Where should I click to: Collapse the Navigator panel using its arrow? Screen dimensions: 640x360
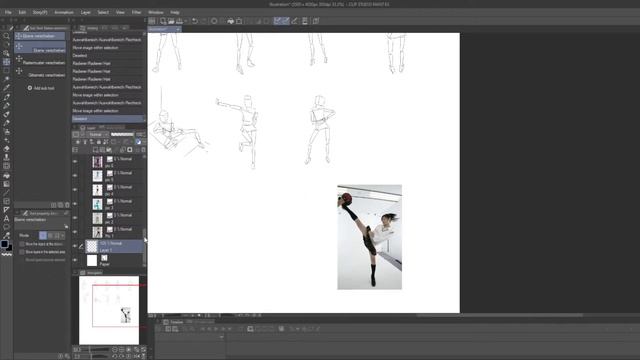point(75,272)
